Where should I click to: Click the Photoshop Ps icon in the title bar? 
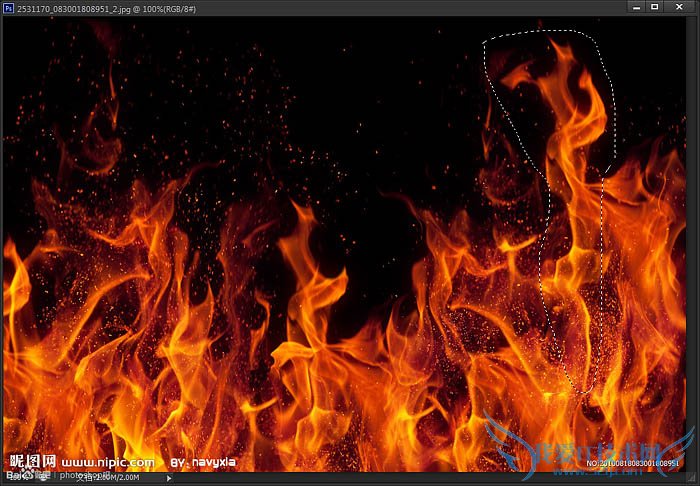(x=8, y=7)
